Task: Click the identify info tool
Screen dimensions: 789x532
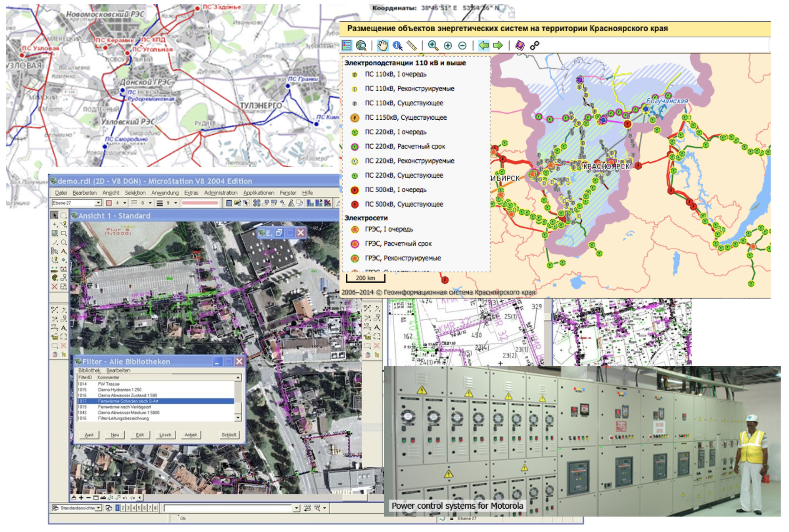Action: click(x=397, y=45)
